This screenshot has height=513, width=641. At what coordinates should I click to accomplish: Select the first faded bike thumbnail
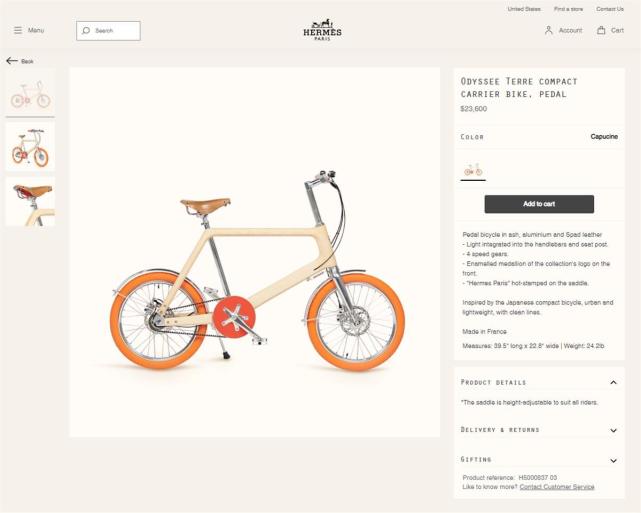click(x=30, y=93)
